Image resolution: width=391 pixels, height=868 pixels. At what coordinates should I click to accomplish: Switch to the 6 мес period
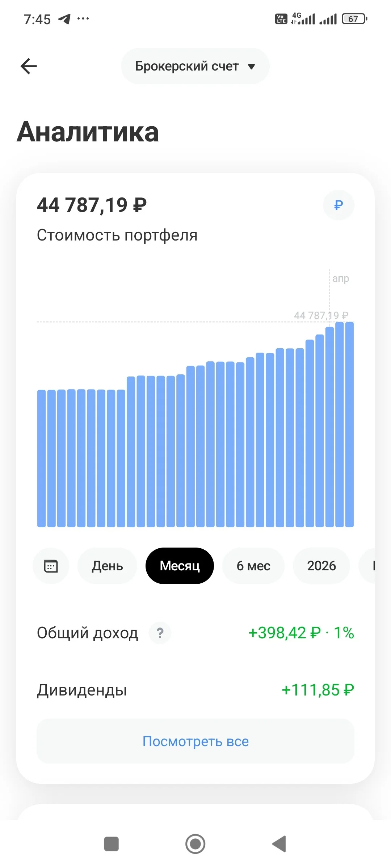tap(253, 566)
